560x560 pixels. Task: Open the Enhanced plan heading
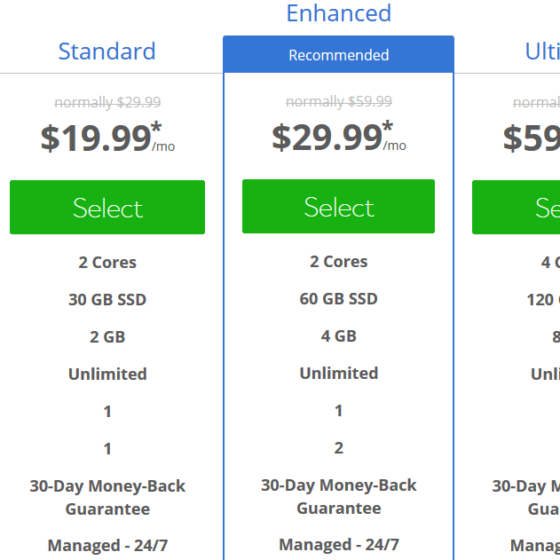coord(339,13)
